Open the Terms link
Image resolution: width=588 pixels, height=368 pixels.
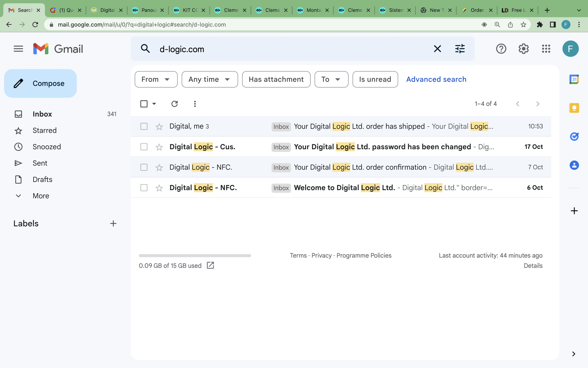(298, 255)
